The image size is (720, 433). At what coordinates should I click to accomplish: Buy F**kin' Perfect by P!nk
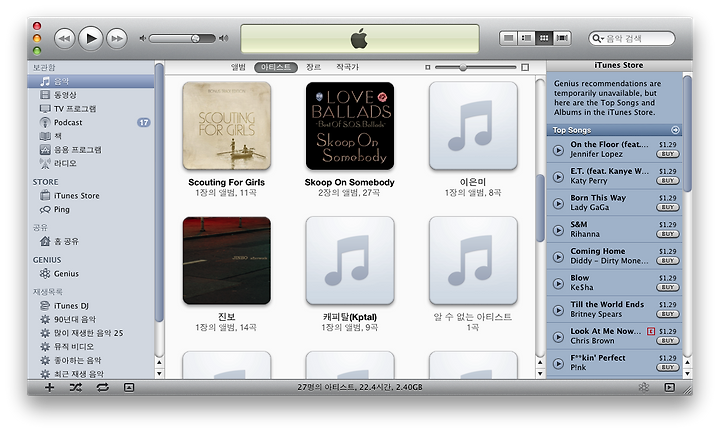pos(668,367)
